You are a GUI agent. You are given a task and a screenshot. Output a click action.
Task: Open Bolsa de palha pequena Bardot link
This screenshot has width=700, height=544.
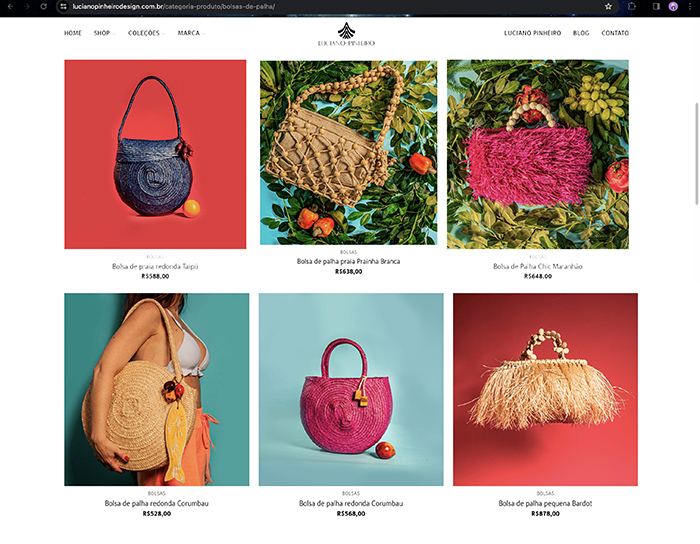pyautogui.click(x=545, y=503)
